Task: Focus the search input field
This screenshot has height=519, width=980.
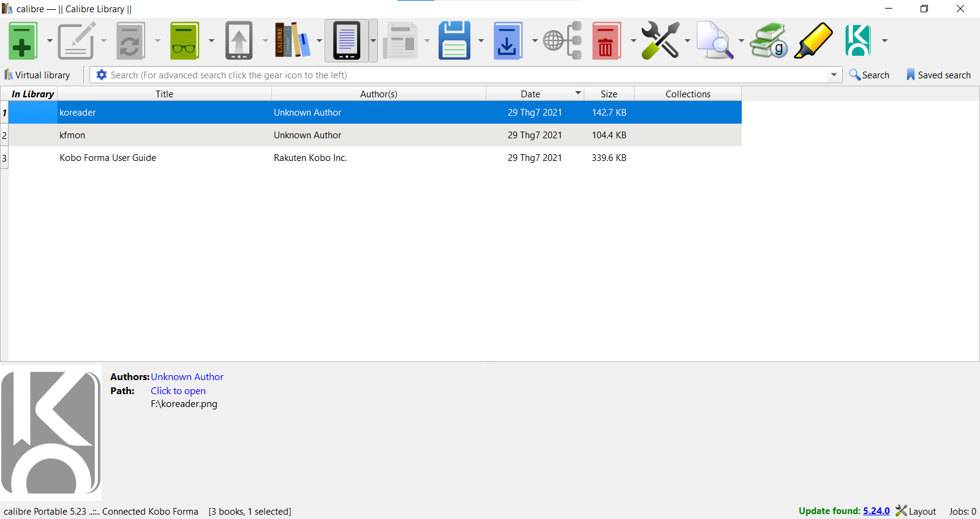Action: pos(468,75)
